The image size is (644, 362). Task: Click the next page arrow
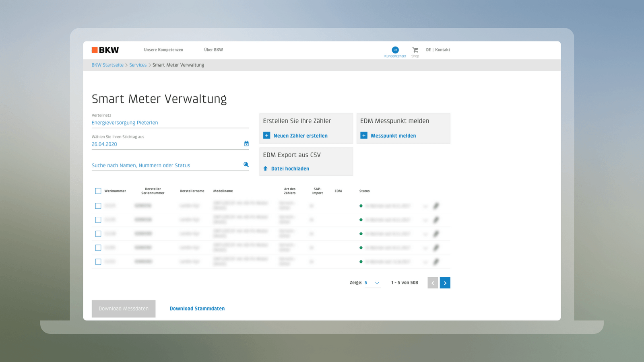[x=445, y=283]
